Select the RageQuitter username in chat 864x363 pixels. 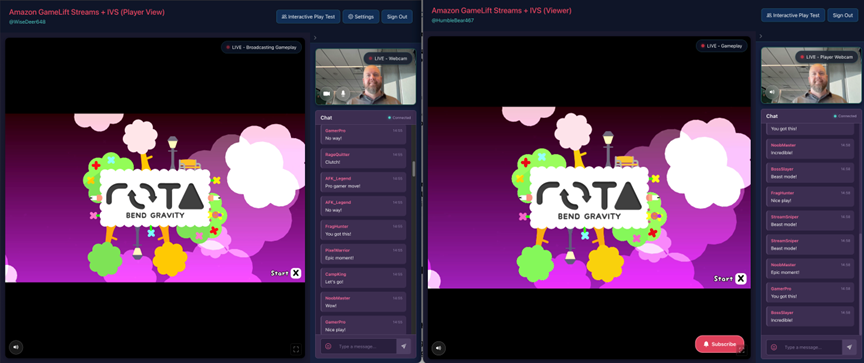pyautogui.click(x=337, y=155)
